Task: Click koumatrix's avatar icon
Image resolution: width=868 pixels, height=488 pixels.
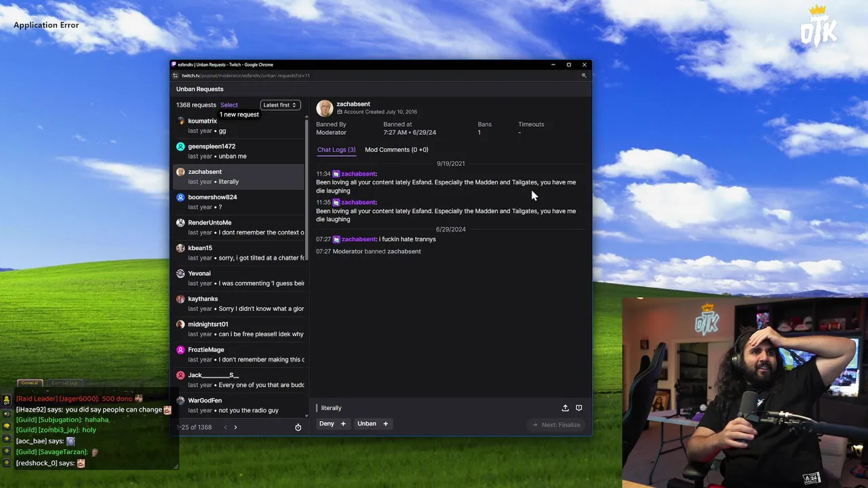Action: (180, 121)
